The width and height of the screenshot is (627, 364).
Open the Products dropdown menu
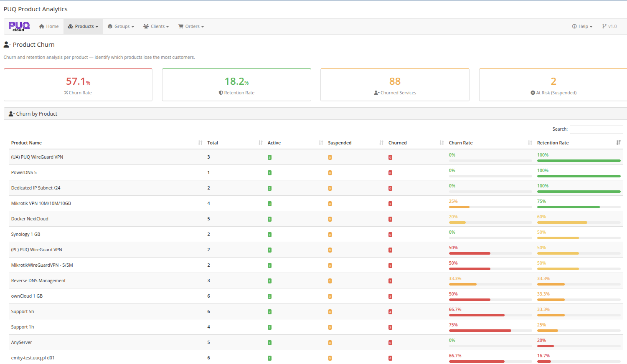click(x=83, y=26)
